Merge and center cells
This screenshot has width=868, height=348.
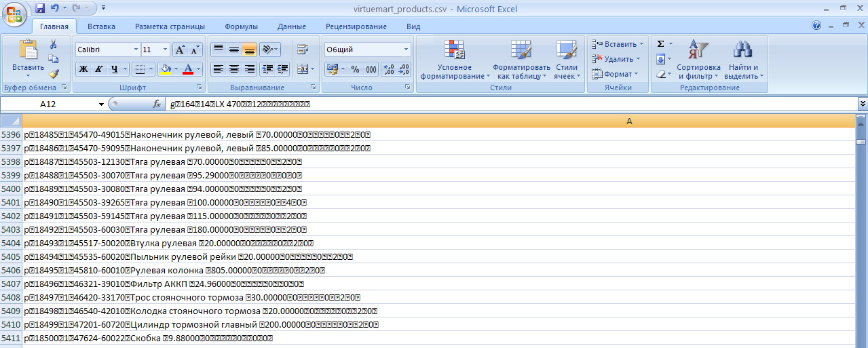coord(303,69)
